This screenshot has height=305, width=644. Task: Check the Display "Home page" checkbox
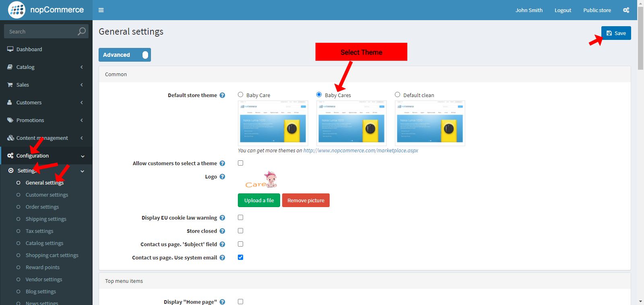click(241, 302)
